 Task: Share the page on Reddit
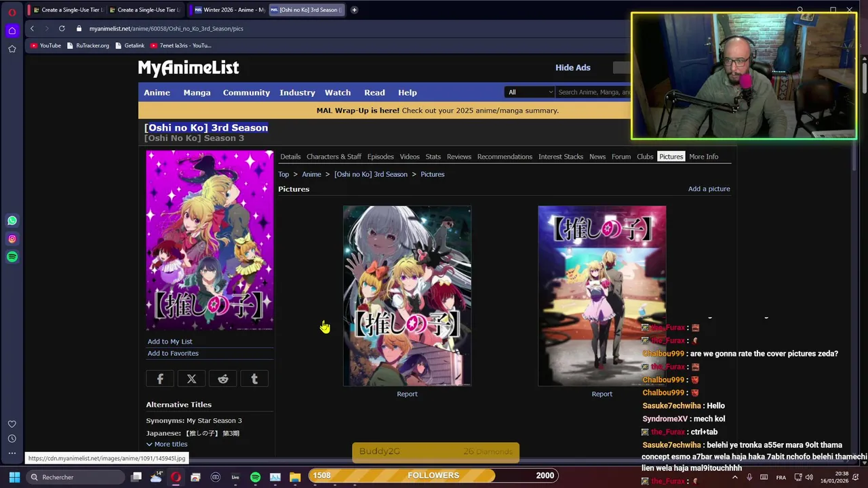223,379
